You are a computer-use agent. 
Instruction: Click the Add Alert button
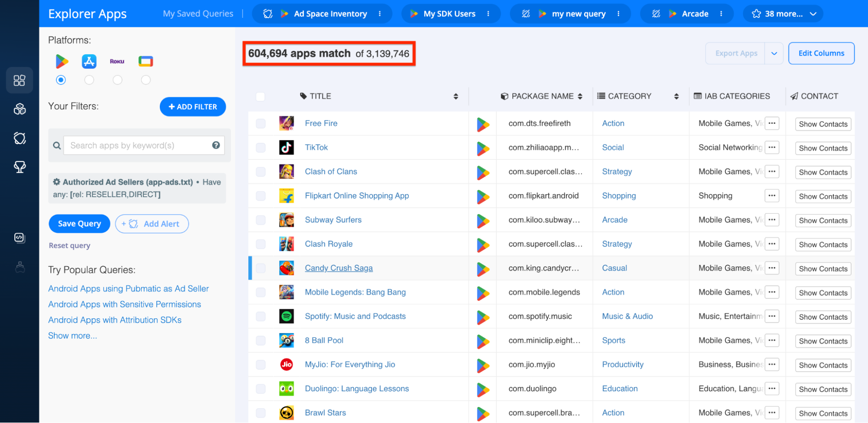click(152, 224)
